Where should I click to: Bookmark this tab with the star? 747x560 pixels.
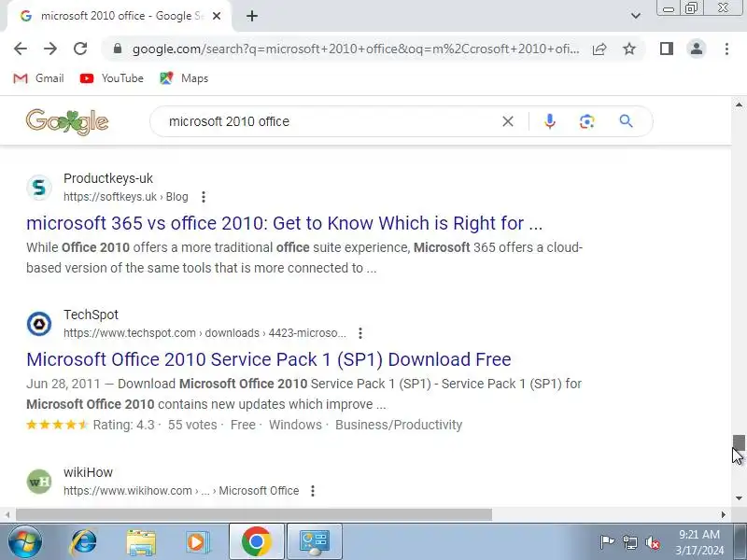[x=629, y=49]
